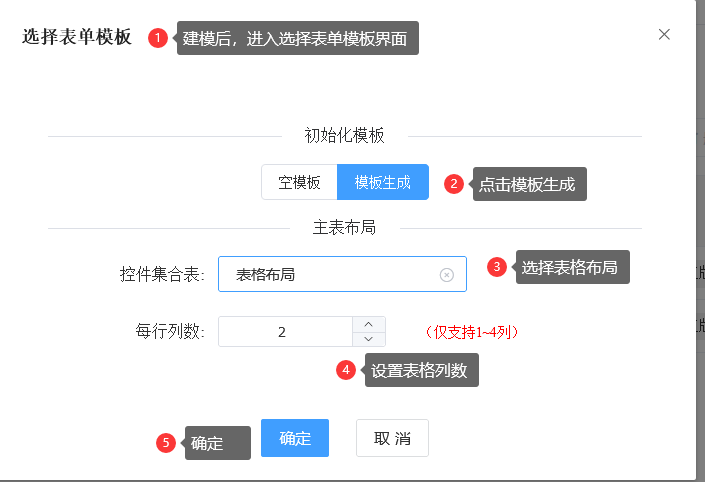Focus the 每行列数 number field
Image resolution: width=705 pixels, height=482 pixels.
[286, 332]
